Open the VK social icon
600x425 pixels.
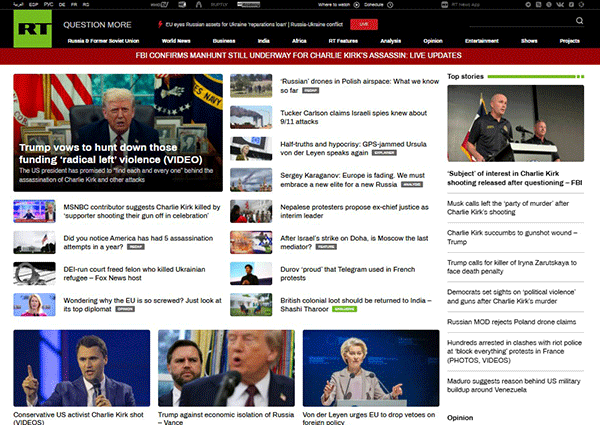(560, 5)
